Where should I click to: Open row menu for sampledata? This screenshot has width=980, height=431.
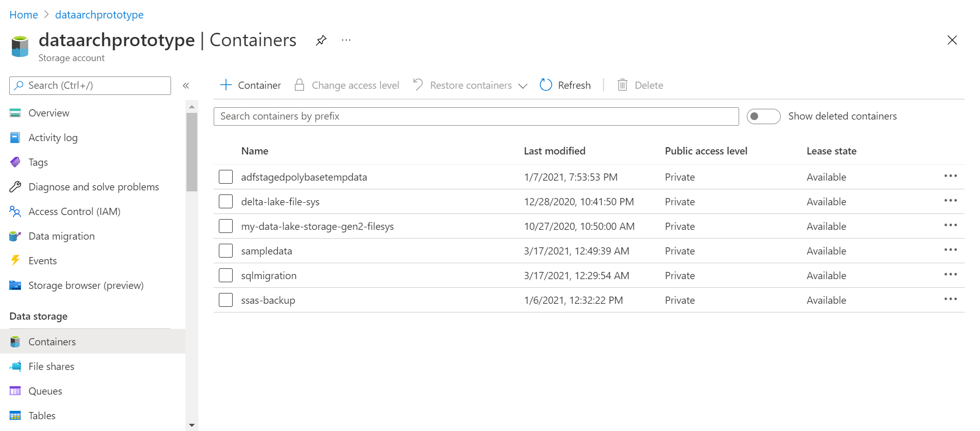(x=950, y=250)
